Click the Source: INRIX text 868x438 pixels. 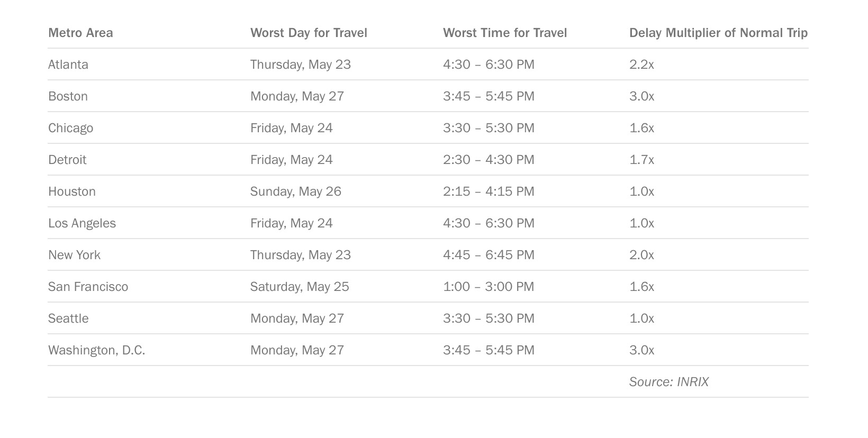668,382
